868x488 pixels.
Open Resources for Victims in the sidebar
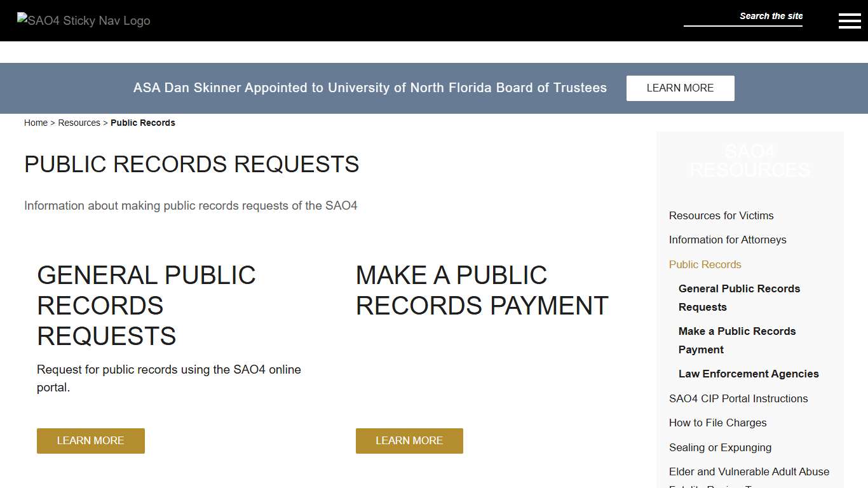721,215
